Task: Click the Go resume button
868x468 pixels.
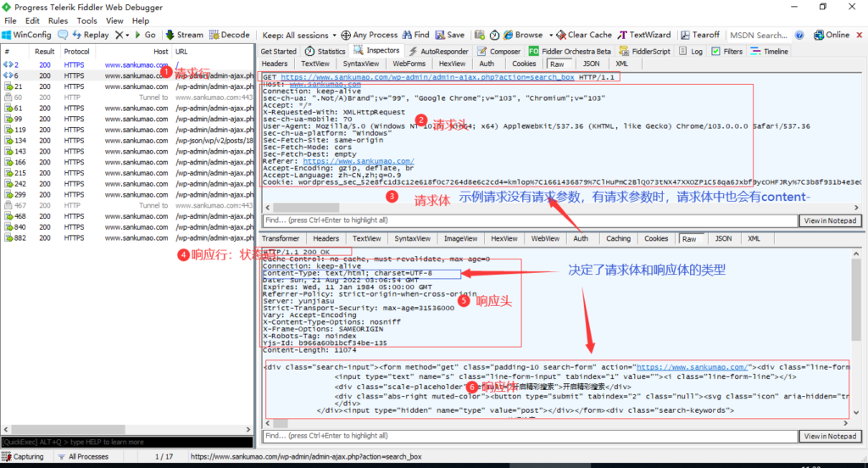Action: tap(139, 35)
